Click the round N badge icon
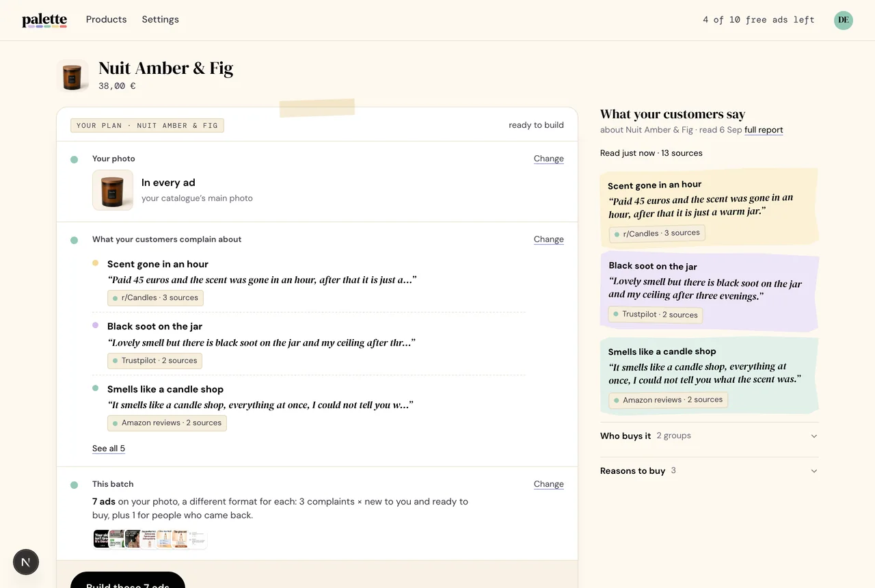The height and width of the screenshot is (588, 875). (x=26, y=562)
